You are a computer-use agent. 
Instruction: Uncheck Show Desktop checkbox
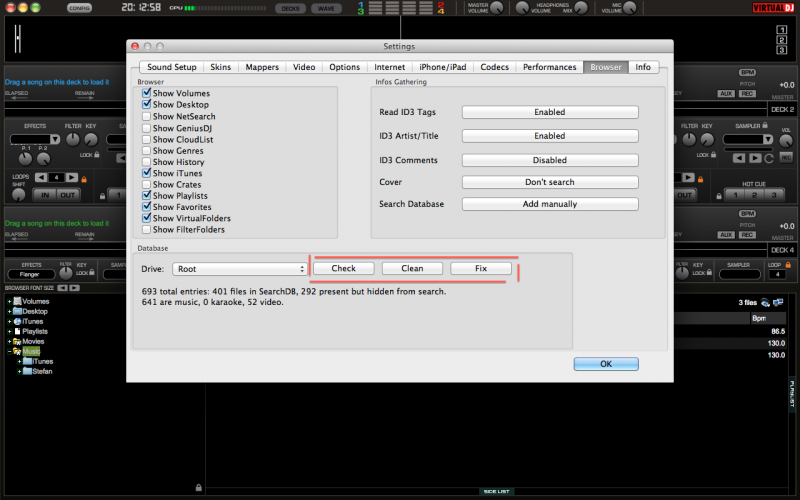pyautogui.click(x=147, y=104)
